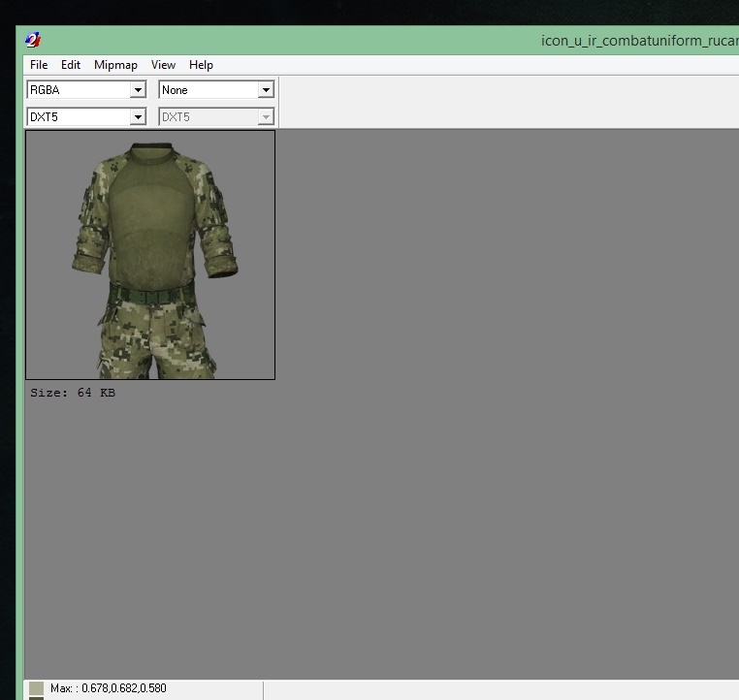Click the Size: 64 KB label

73,393
